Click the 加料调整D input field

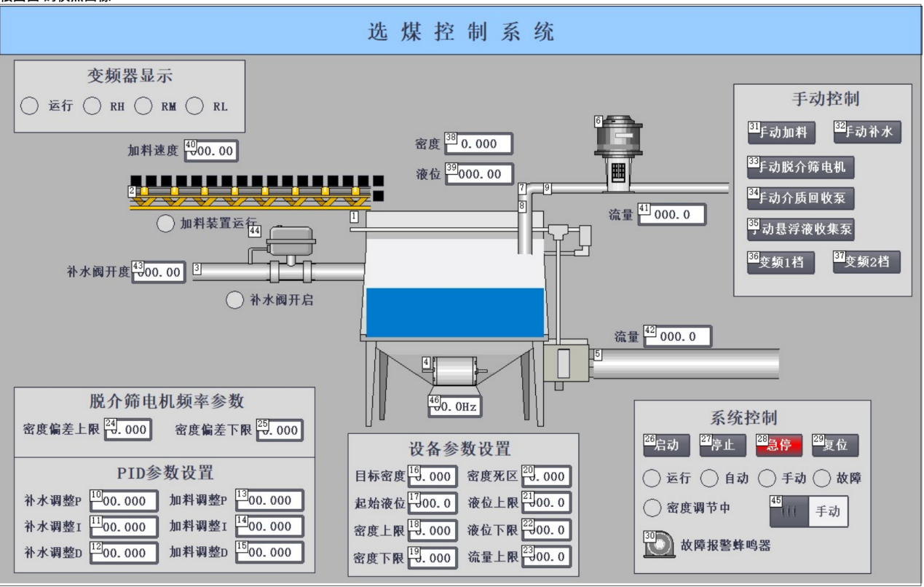[x=269, y=552]
